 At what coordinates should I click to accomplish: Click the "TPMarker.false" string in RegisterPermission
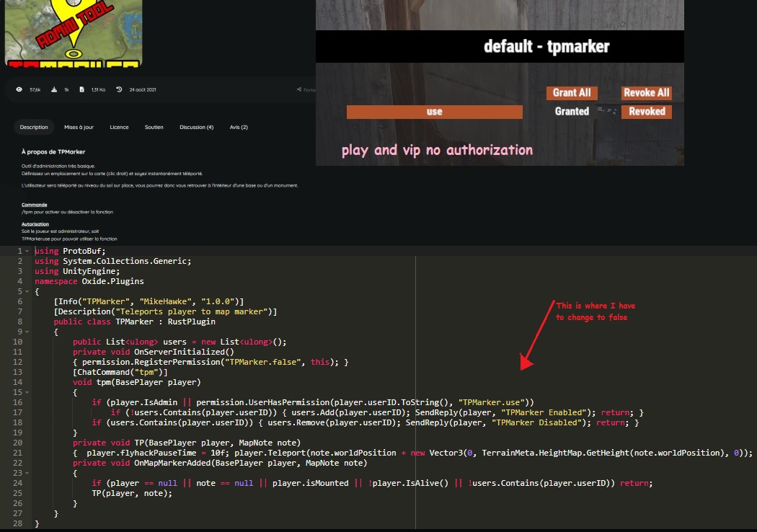coord(263,362)
